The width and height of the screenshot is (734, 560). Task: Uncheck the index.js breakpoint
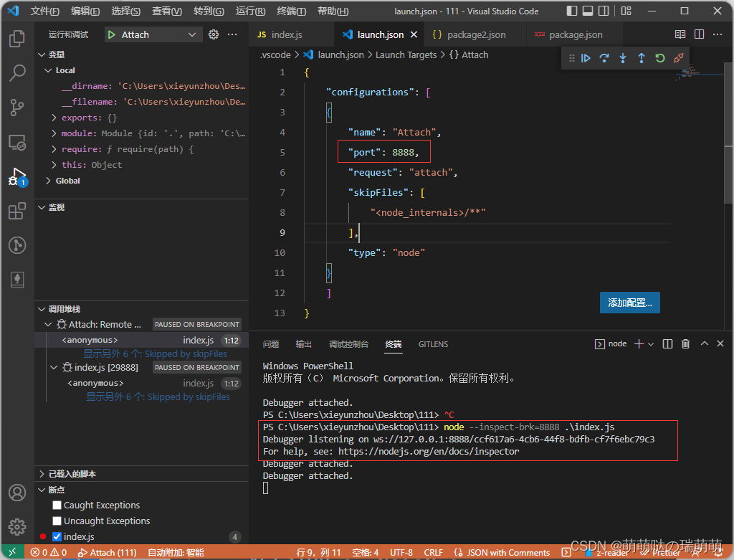pyautogui.click(x=57, y=536)
